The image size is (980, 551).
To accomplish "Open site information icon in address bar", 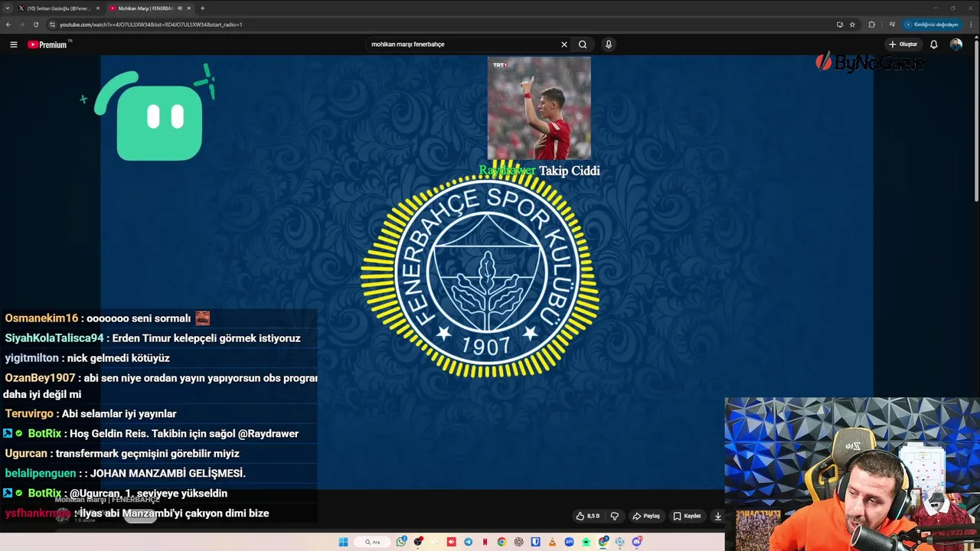I will click(52, 24).
